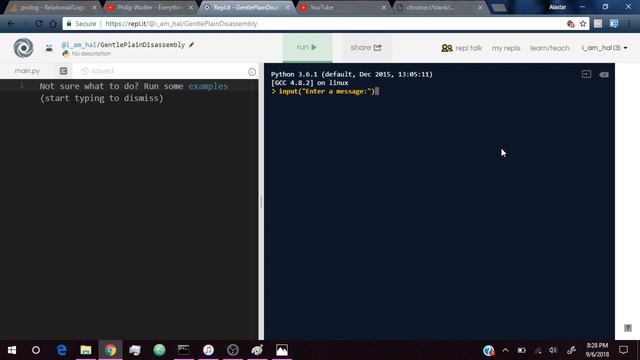
Task: Open a new browser tab
Action: (x=499, y=8)
